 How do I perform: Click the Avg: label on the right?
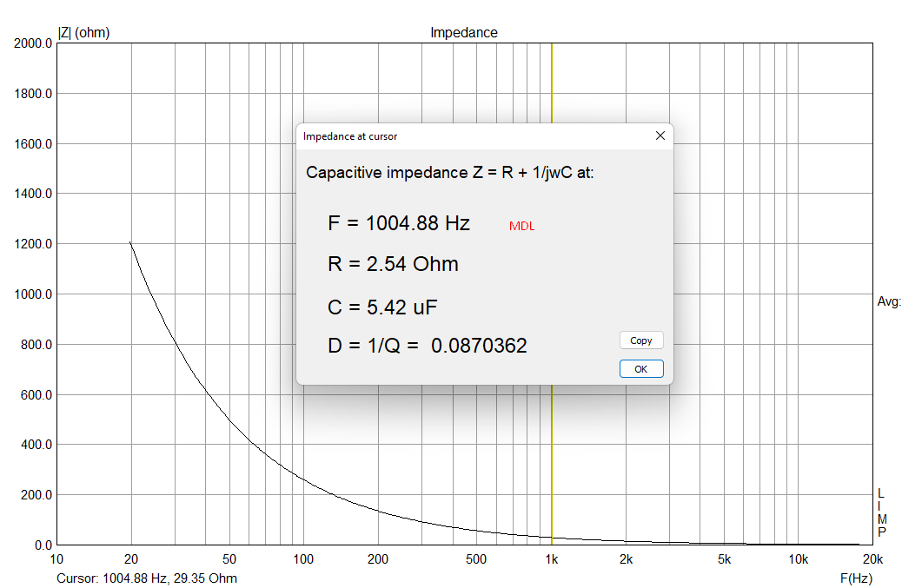click(889, 301)
